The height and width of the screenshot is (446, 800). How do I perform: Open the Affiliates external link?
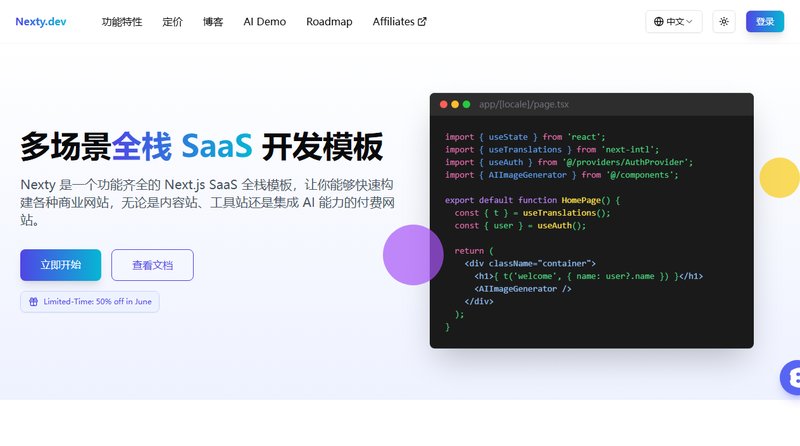399,21
